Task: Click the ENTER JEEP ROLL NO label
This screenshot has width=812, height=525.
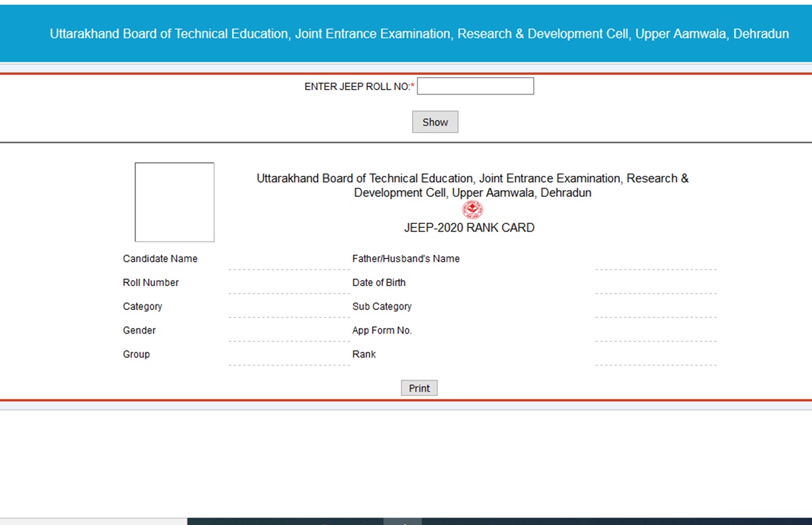Action: pos(359,87)
